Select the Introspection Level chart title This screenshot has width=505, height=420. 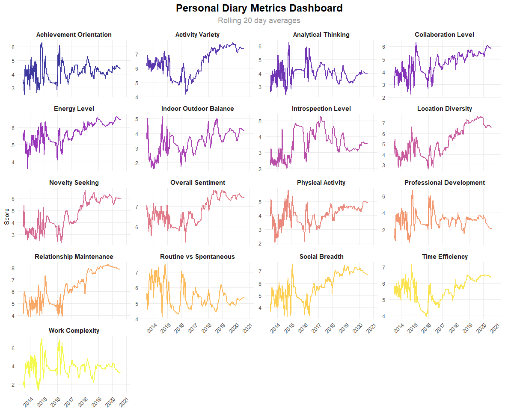pyautogui.click(x=321, y=109)
